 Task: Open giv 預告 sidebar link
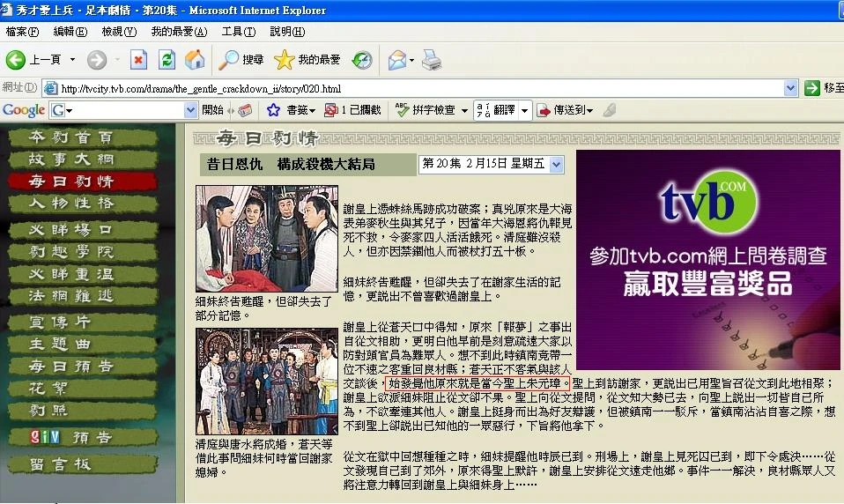point(83,437)
